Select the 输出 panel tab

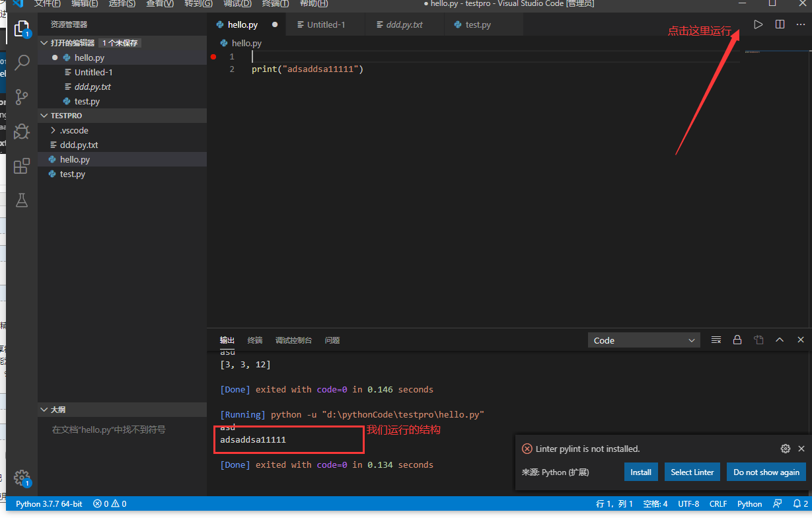pos(227,340)
